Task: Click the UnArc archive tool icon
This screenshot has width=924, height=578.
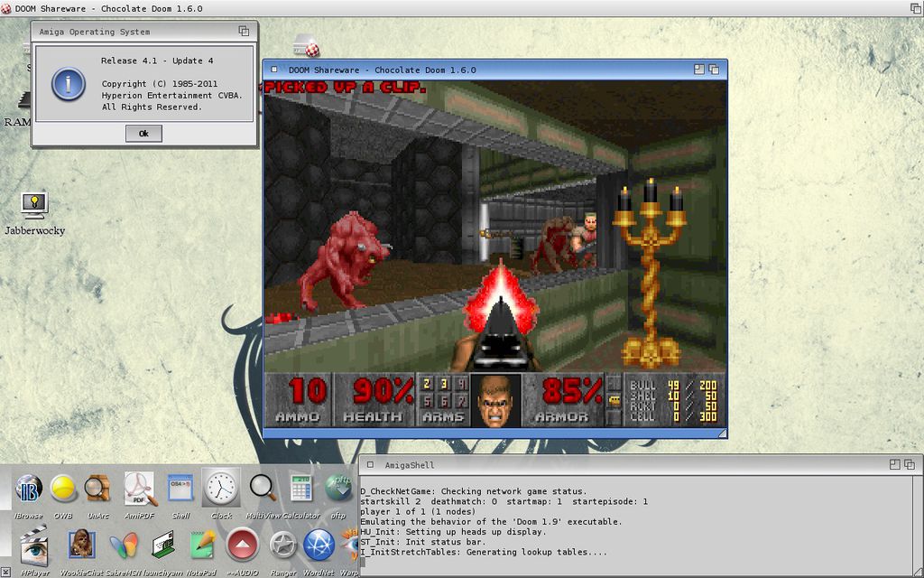Action: coord(97,489)
